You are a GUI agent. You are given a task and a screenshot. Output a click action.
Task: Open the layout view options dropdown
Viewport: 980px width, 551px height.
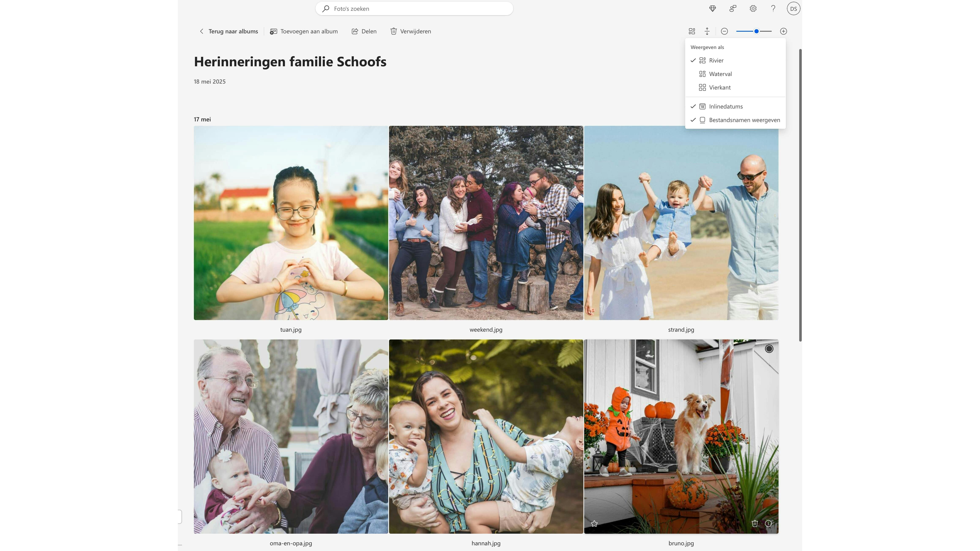point(692,31)
